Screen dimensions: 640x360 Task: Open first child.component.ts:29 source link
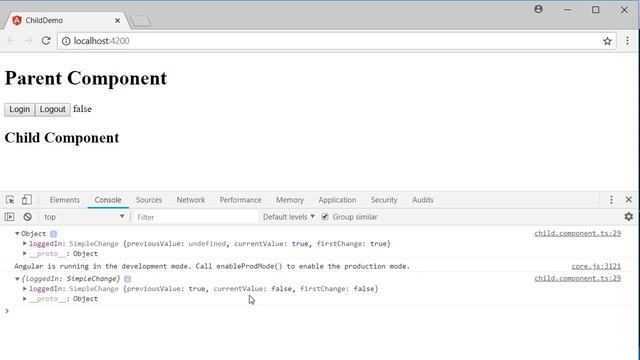[x=577, y=233]
